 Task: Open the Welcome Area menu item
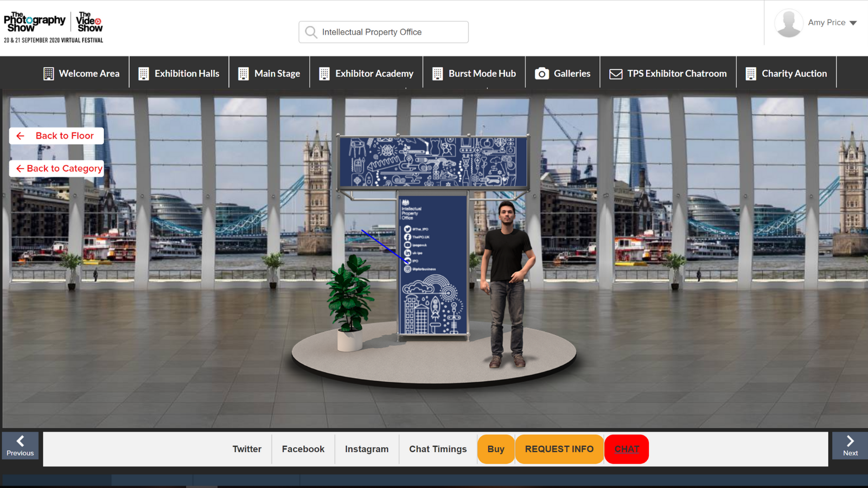81,73
